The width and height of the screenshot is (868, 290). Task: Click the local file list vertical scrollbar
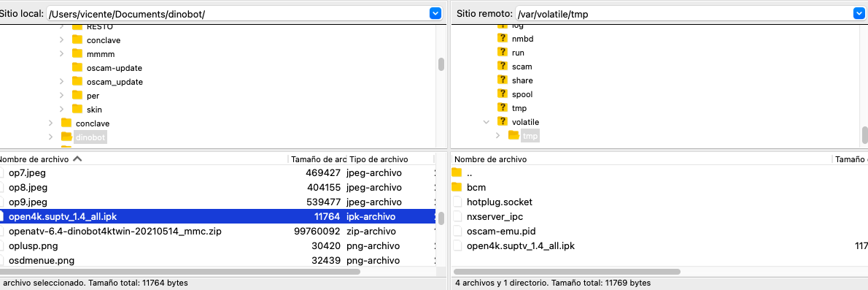point(441,218)
